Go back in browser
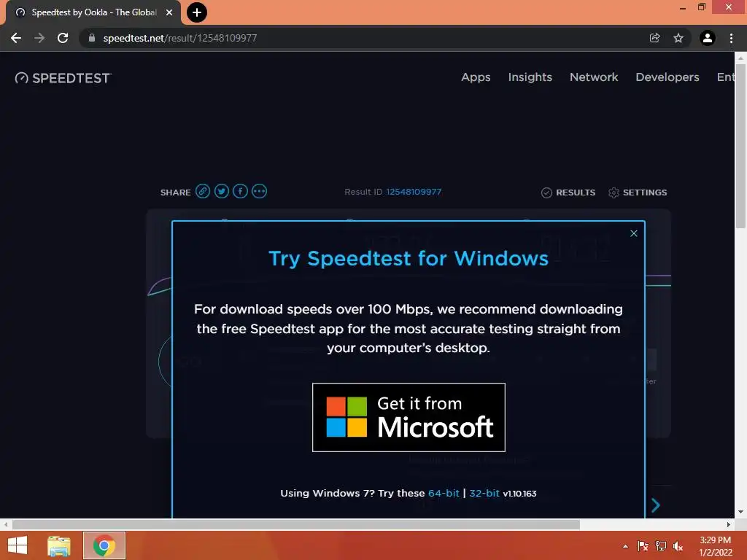 (x=16, y=38)
